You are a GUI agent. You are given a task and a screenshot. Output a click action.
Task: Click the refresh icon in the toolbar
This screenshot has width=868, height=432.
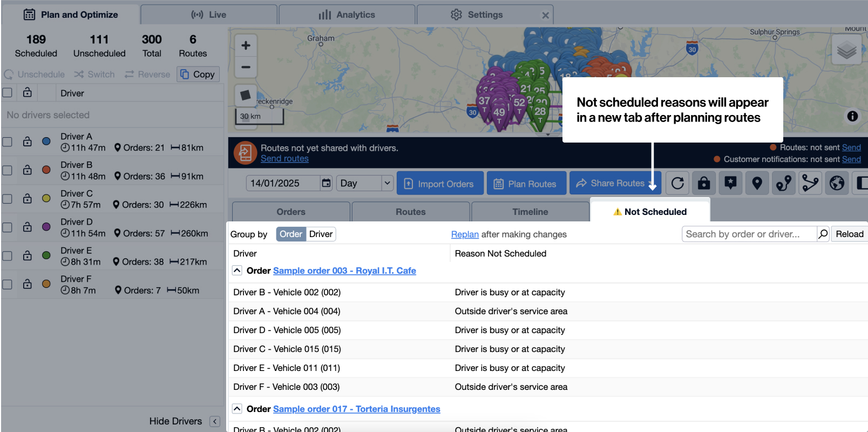pos(677,184)
